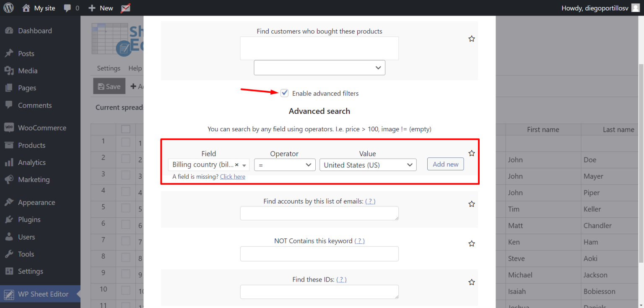
Task: Open the United States (US) Value dropdown
Action: (x=368, y=165)
